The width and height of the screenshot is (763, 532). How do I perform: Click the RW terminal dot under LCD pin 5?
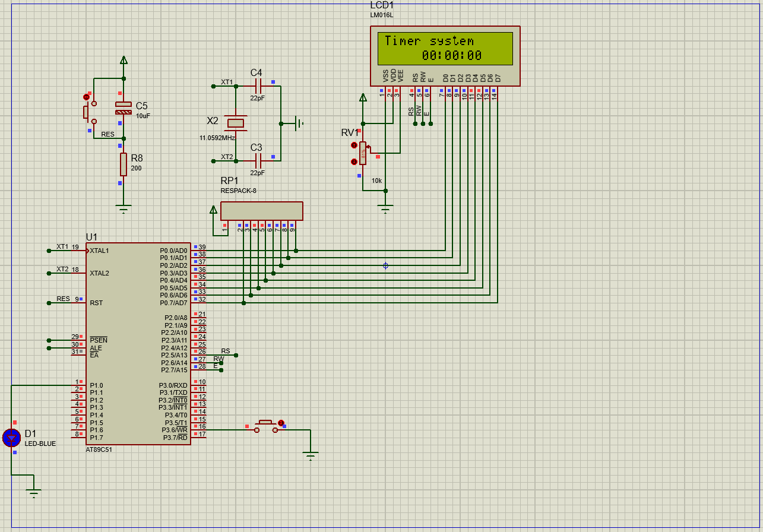(423, 123)
